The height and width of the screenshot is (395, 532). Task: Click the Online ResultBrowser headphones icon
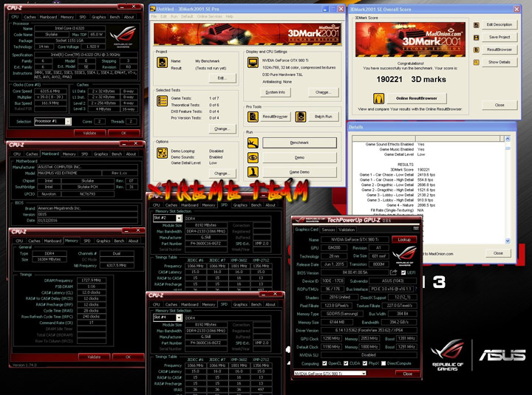pos(378,98)
